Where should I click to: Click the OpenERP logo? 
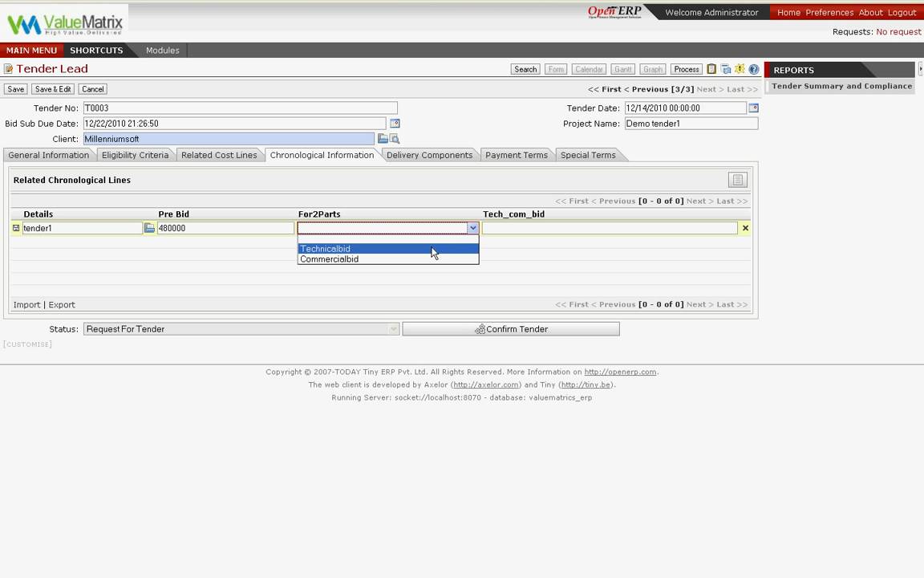614,12
